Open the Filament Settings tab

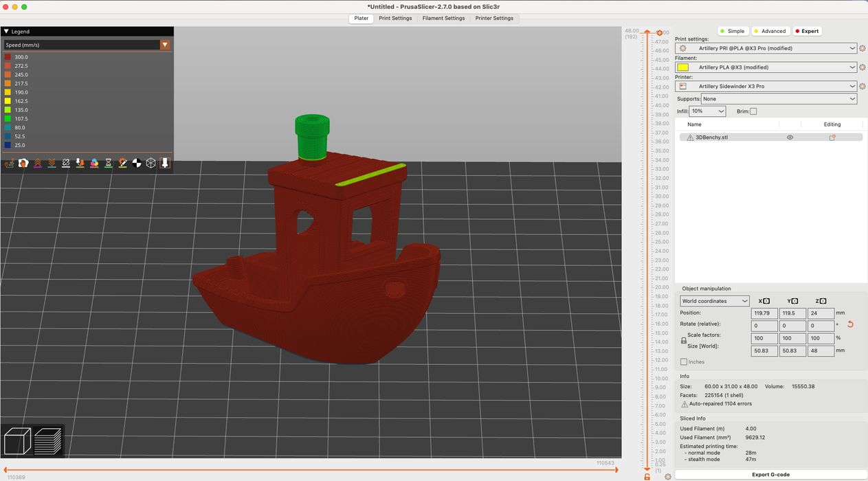[x=443, y=19]
